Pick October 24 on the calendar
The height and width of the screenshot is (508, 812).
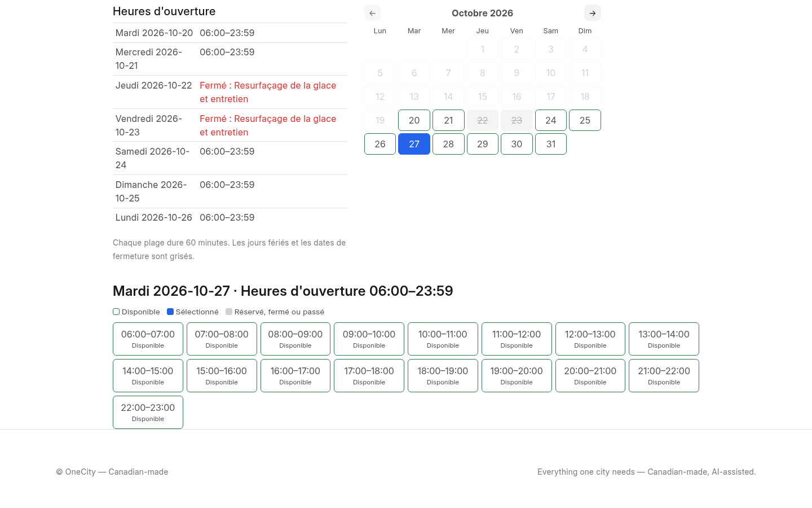pyautogui.click(x=551, y=120)
